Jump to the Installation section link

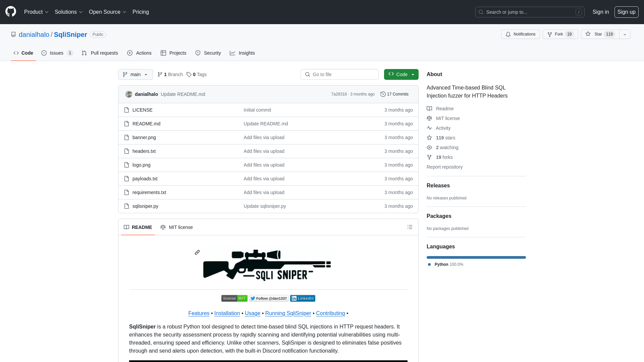click(x=227, y=313)
